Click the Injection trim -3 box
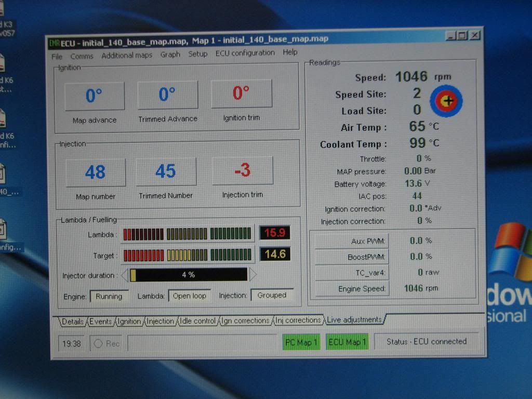This screenshot has height=399, width=532. tap(243, 170)
